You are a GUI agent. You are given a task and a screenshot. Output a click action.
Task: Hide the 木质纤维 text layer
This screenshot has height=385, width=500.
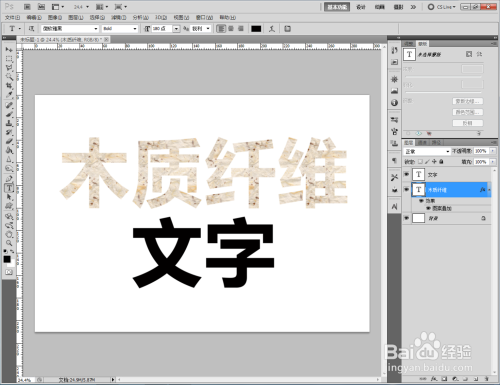coord(406,189)
